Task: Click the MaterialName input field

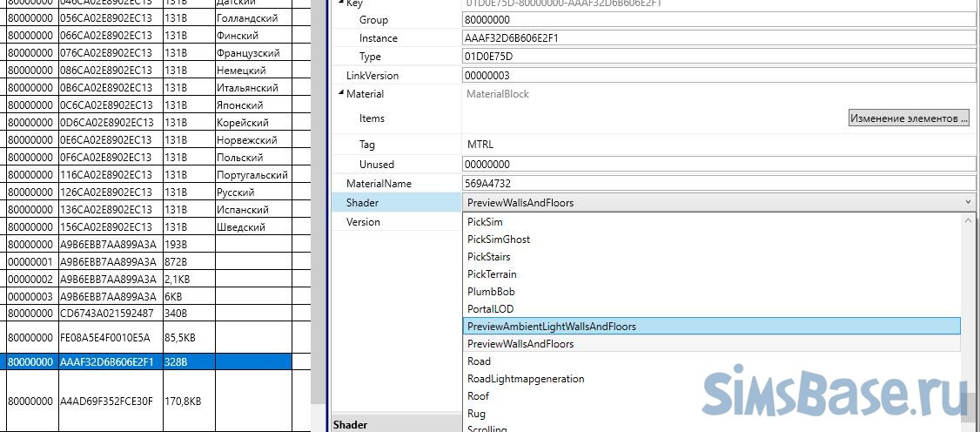Action: [x=718, y=184]
